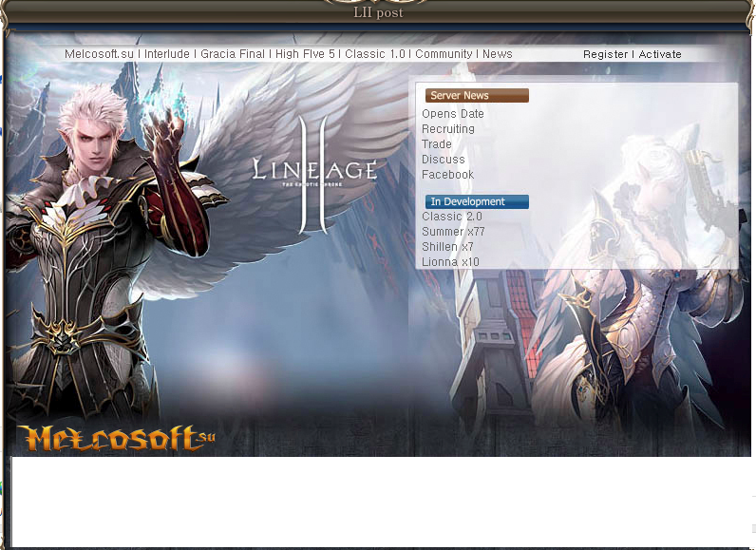Open the Classic 2.0 entry
Screen dimensions: 756x550
pyautogui.click(x=452, y=217)
